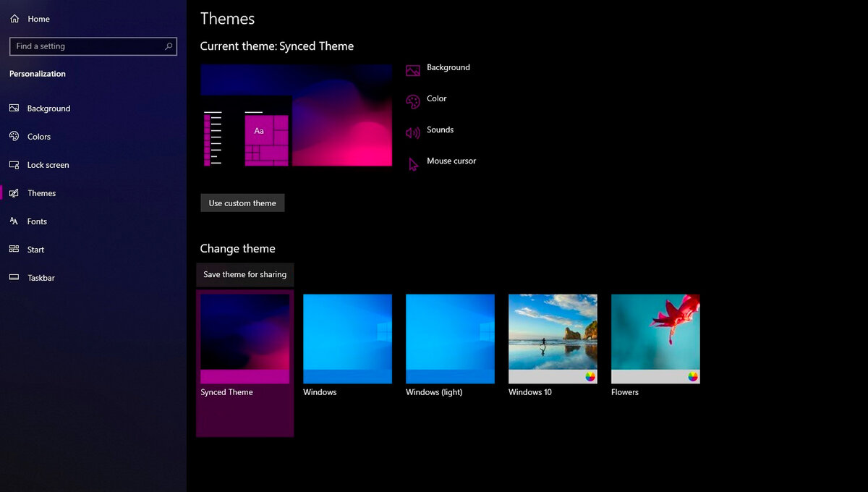Open the theme Background link
This screenshot has height=492, width=868.
(448, 67)
